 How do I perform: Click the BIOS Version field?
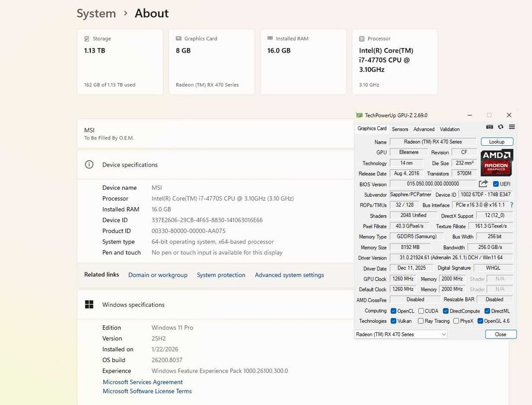pyautogui.click(x=433, y=183)
